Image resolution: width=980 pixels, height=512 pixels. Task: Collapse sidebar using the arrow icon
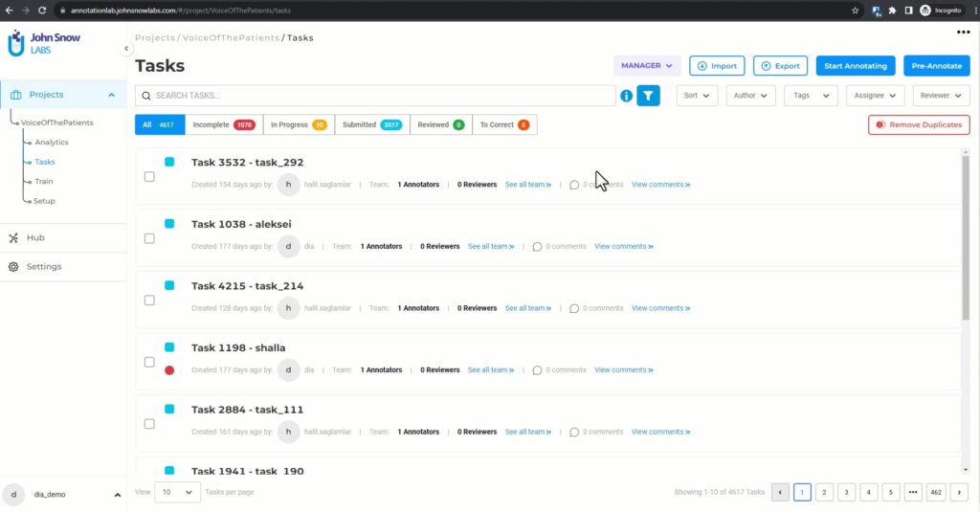pyautogui.click(x=126, y=49)
